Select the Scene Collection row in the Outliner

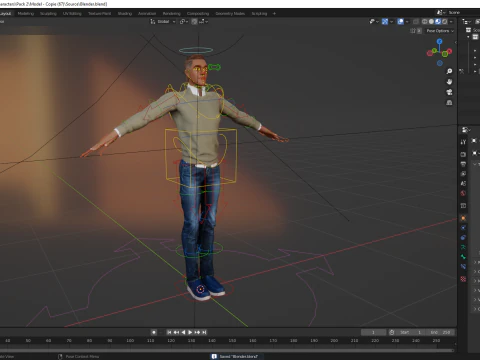(x=473, y=30)
